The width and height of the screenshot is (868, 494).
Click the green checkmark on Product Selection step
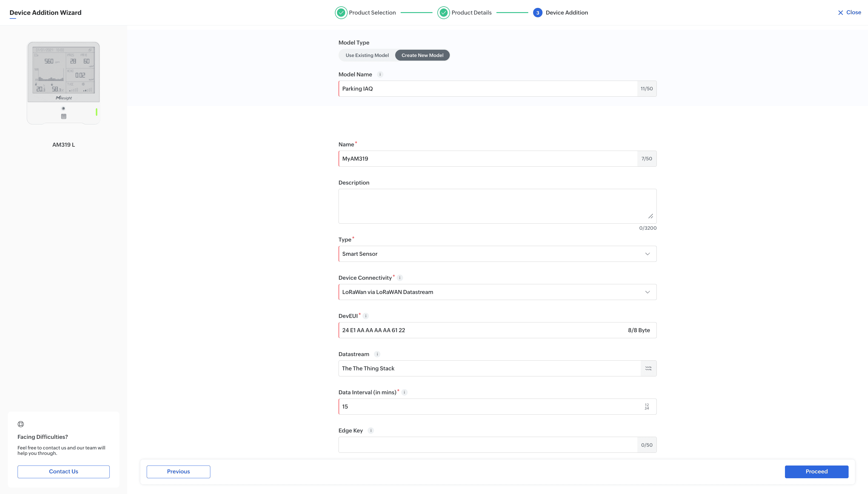click(341, 12)
